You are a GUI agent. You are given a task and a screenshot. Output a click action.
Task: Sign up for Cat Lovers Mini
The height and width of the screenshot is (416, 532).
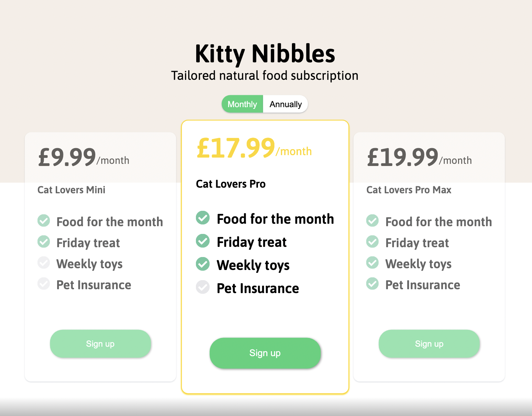[100, 344]
